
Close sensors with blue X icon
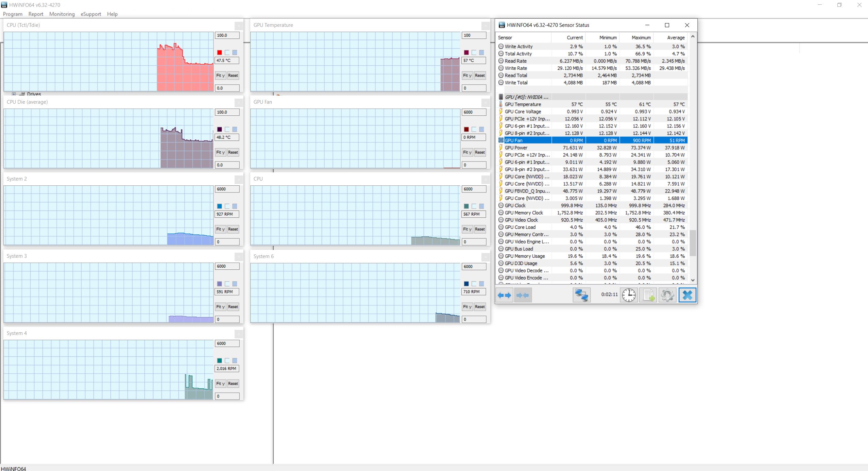[687, 295]
